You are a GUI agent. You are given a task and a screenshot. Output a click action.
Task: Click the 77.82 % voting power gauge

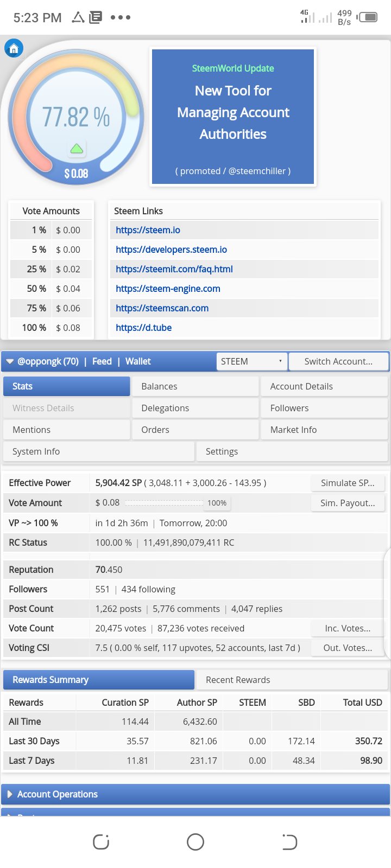76,117
